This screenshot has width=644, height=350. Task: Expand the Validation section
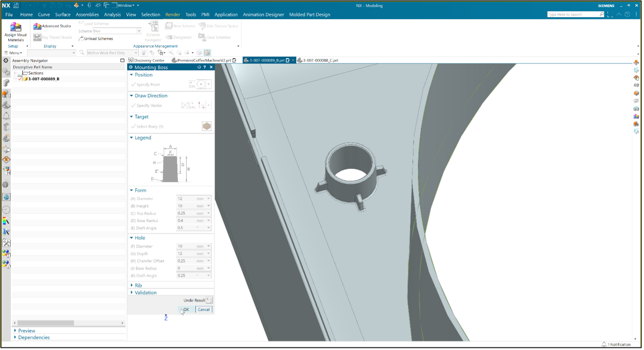145,292
